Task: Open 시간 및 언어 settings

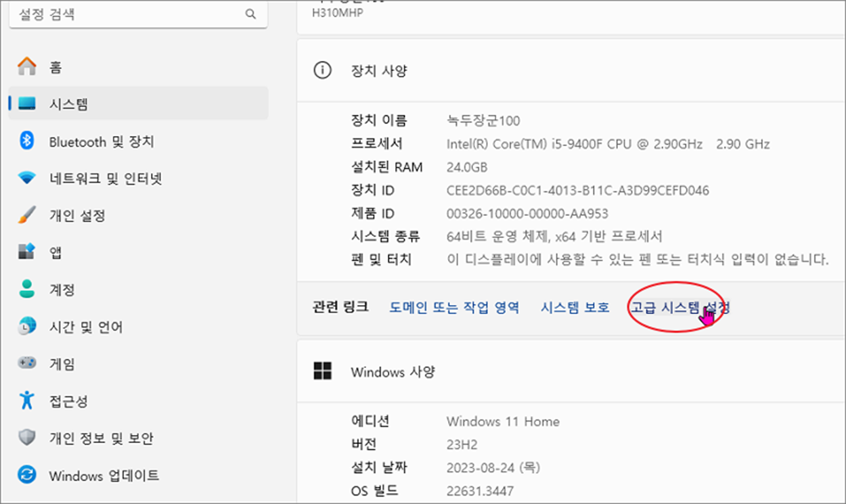Action: pyautogui.click(x=139, y=327)
